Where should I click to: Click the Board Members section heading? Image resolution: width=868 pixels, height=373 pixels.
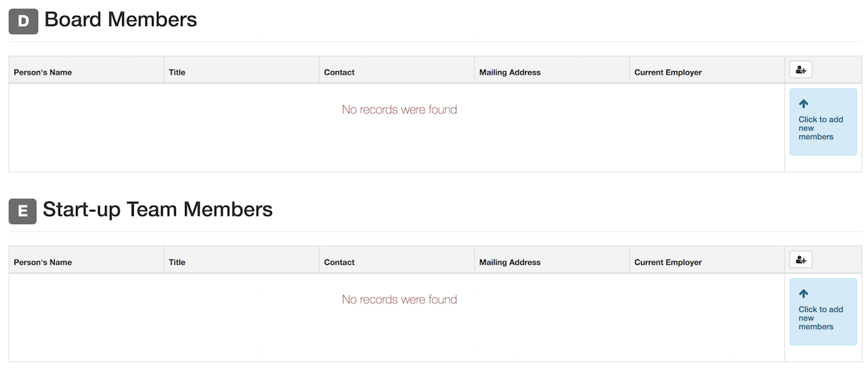click(x=121, y=20)
